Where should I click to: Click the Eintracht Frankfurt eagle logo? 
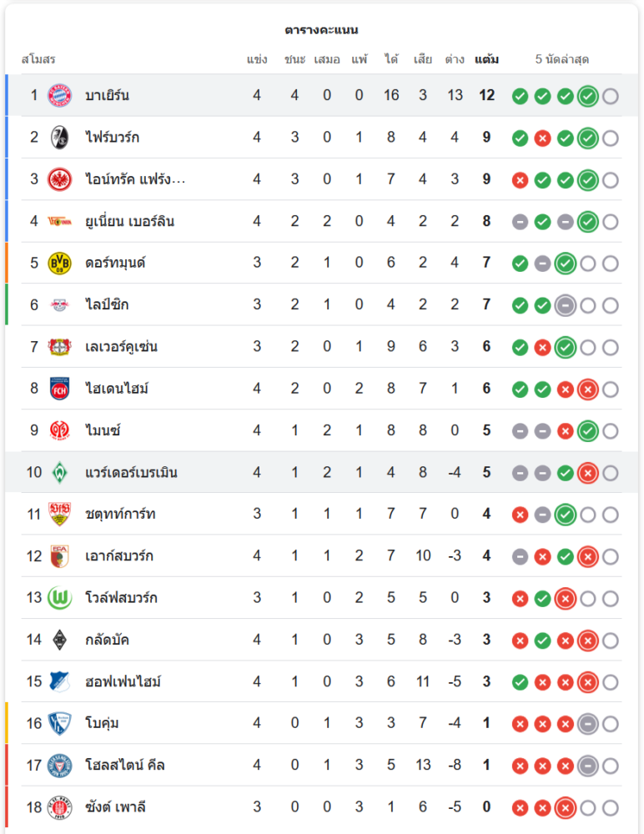click(59, 179)
